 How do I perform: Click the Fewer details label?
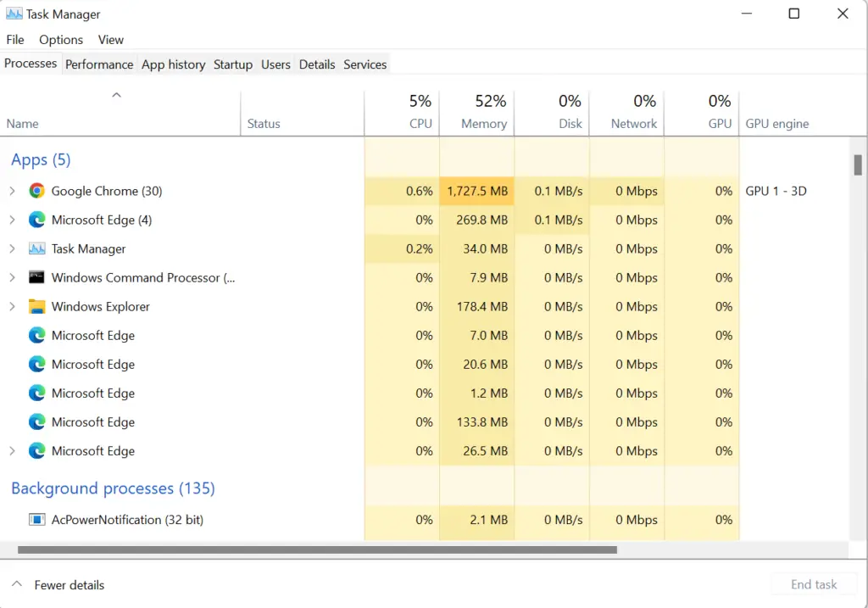click(x=70, y=585)
